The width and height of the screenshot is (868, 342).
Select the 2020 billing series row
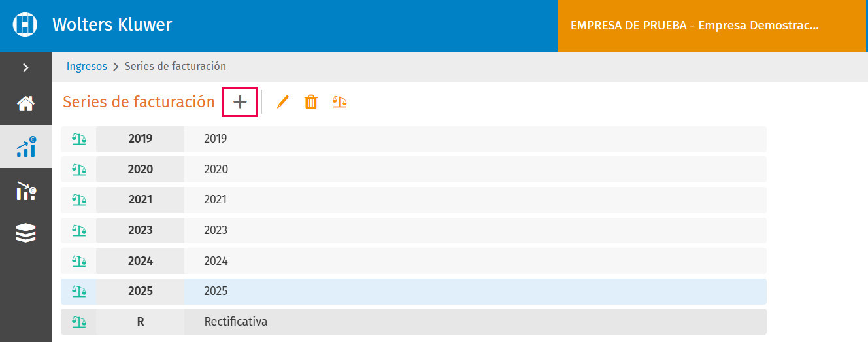point(414,169)
